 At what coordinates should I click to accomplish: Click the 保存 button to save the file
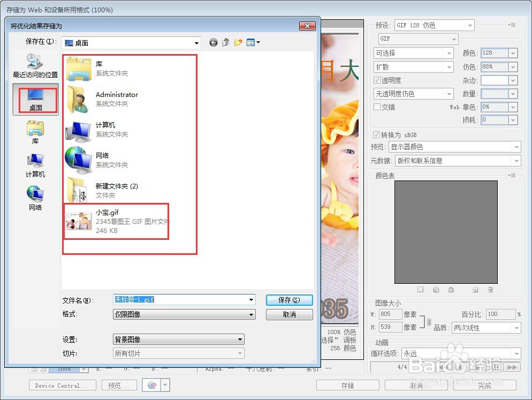pos(289,300)
